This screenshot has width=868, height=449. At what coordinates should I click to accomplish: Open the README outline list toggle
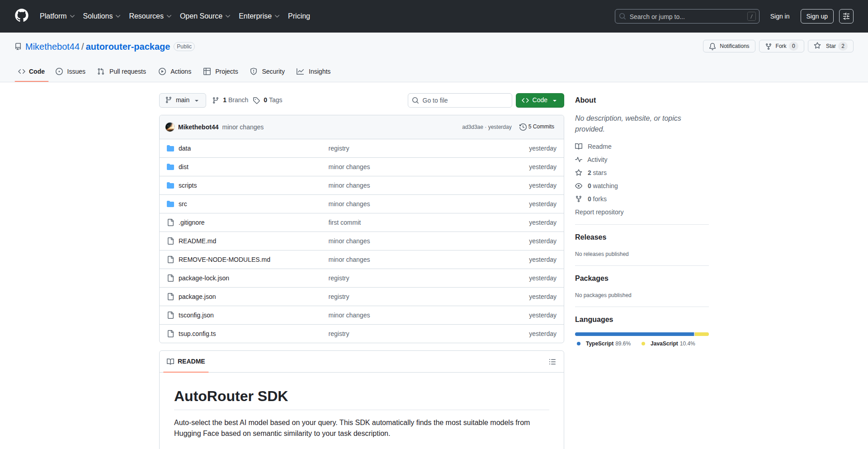[x=552, y=362]
